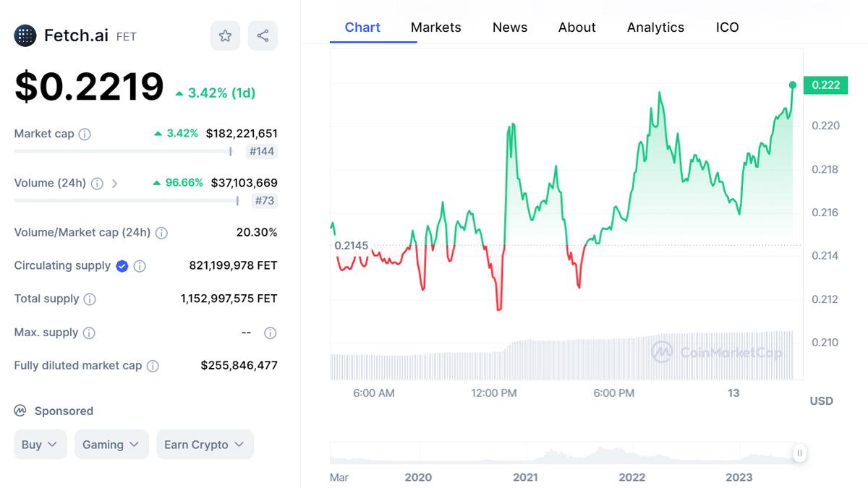Open Volume (24h) info icon

tap(97, 183)
